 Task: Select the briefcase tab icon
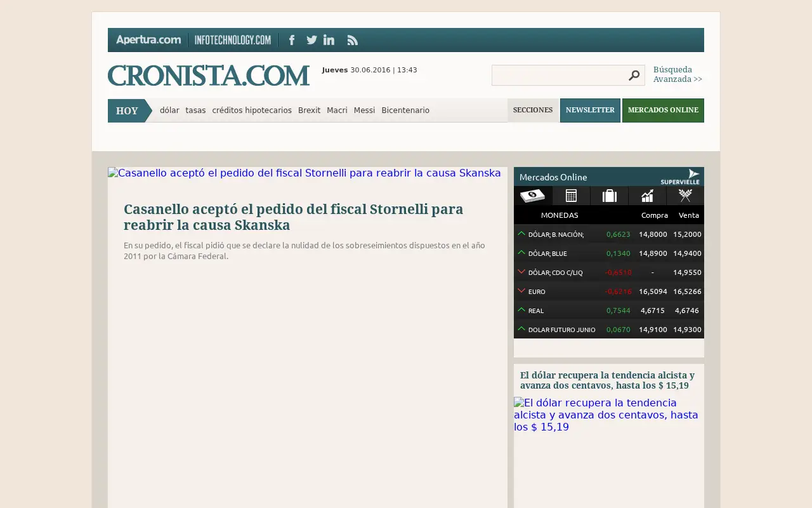(609, 196)
